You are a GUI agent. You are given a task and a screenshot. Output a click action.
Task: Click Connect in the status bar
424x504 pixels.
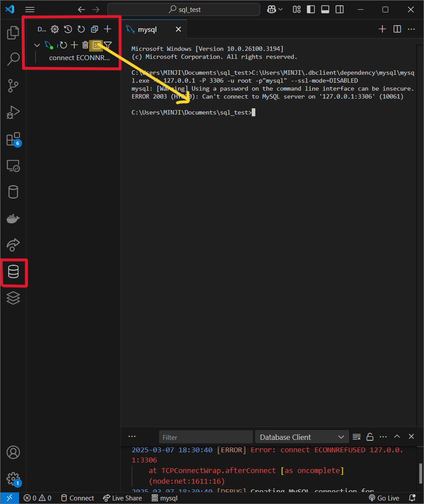click(77, 498)
